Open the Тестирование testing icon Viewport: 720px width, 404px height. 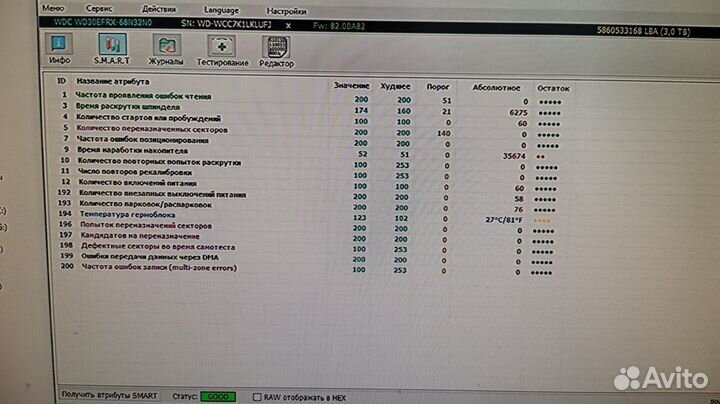pyautogui.click(x=222, y=51)
